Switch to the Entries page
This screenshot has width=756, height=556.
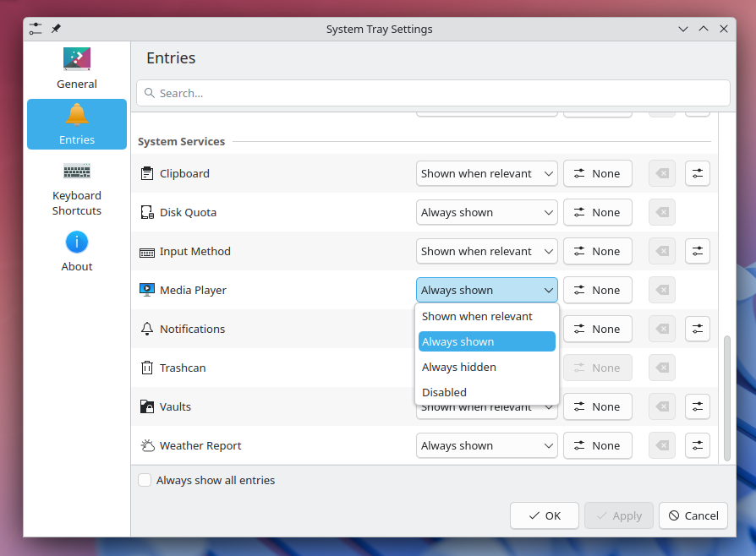tap(77, 124)
